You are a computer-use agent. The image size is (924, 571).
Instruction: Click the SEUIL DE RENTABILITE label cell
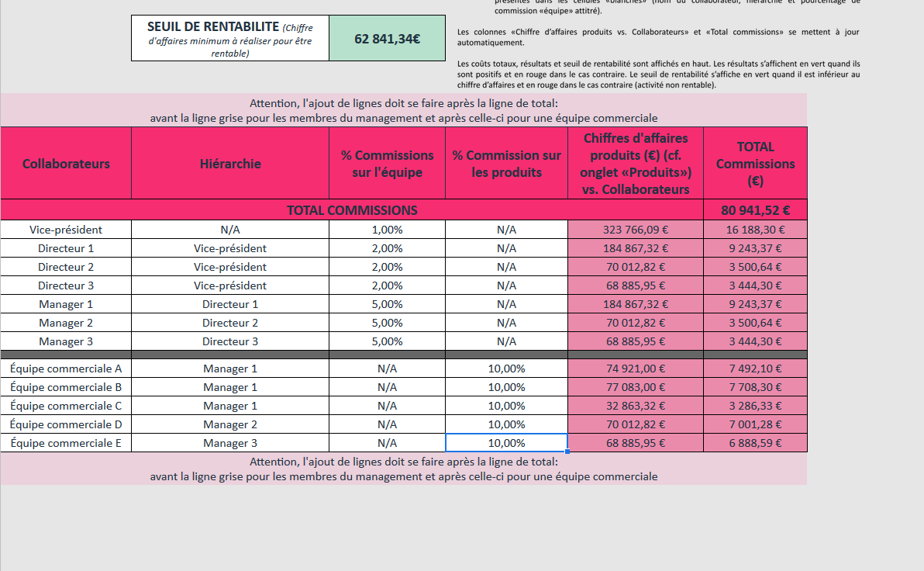(x=229, y=38)
